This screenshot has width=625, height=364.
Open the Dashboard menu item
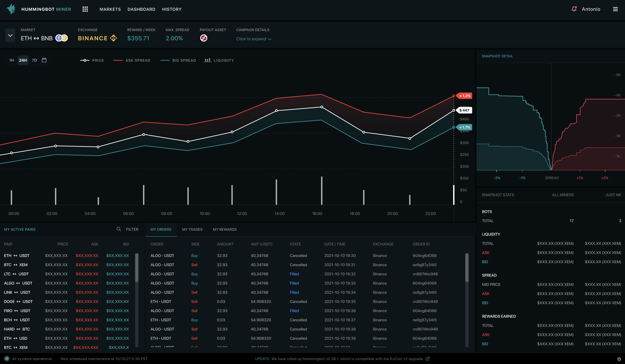(141, 9)
